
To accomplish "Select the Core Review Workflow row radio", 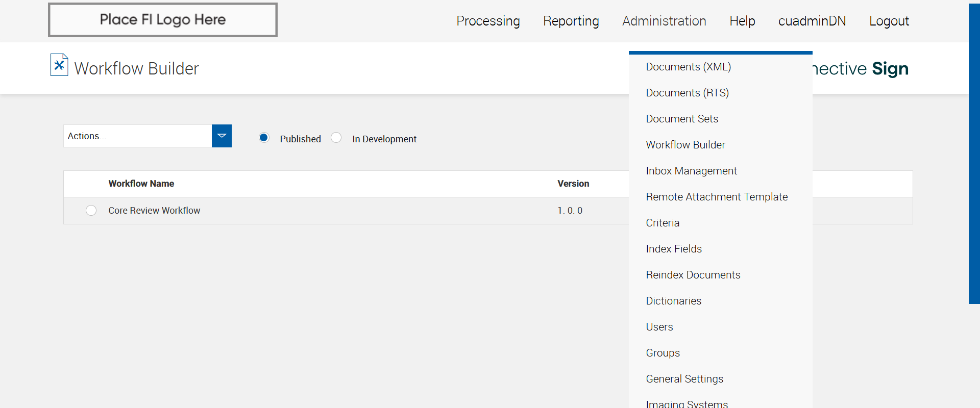I will click(x=91, y=211).
